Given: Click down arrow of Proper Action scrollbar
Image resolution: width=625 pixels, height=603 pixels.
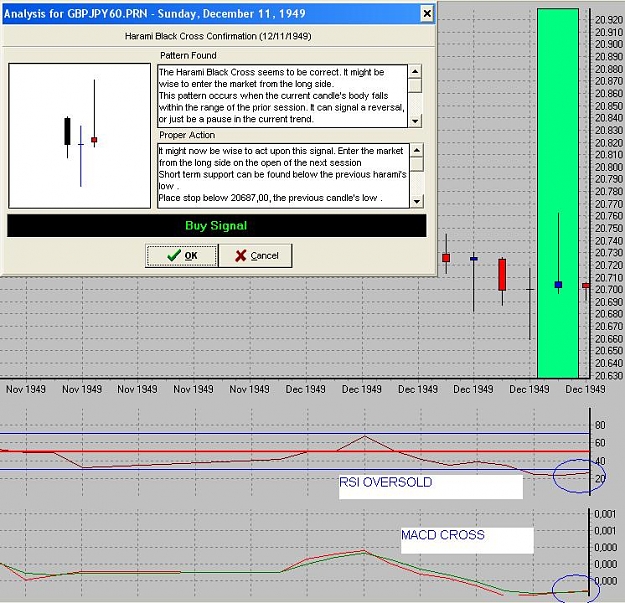Looking at the screenshot, I should pyautogui.click(x=417, y=202).
